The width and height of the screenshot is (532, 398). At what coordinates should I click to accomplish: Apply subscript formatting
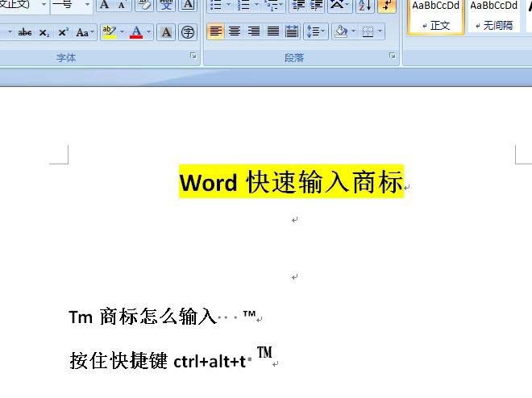[x=44, y=32]
